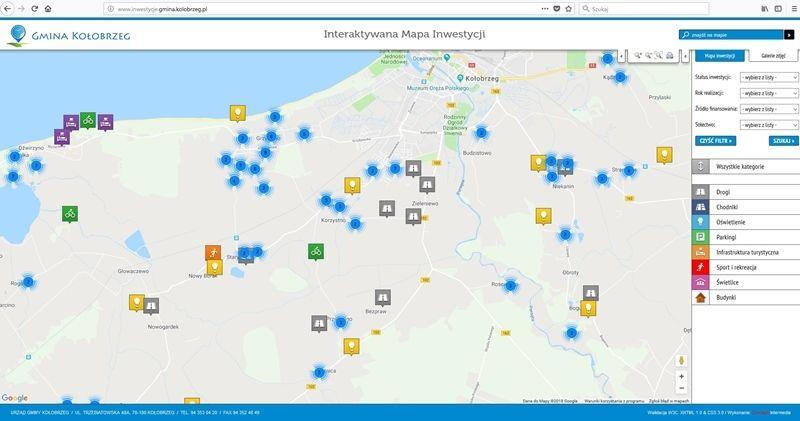This screenshot has height=421, width=800.
Task: Open the green bicycle marker between the purple markers
Action: (88, 120)
